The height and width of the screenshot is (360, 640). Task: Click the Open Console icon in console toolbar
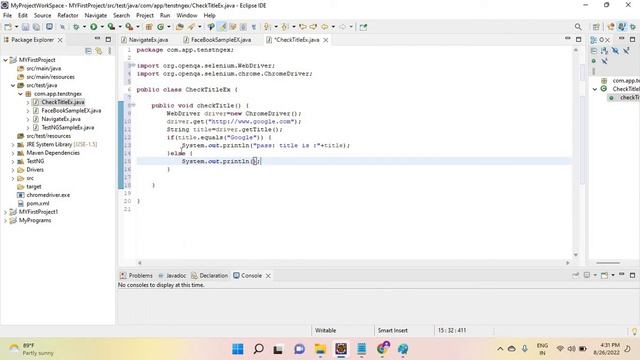pyautogui.click(x=604, y=275)
